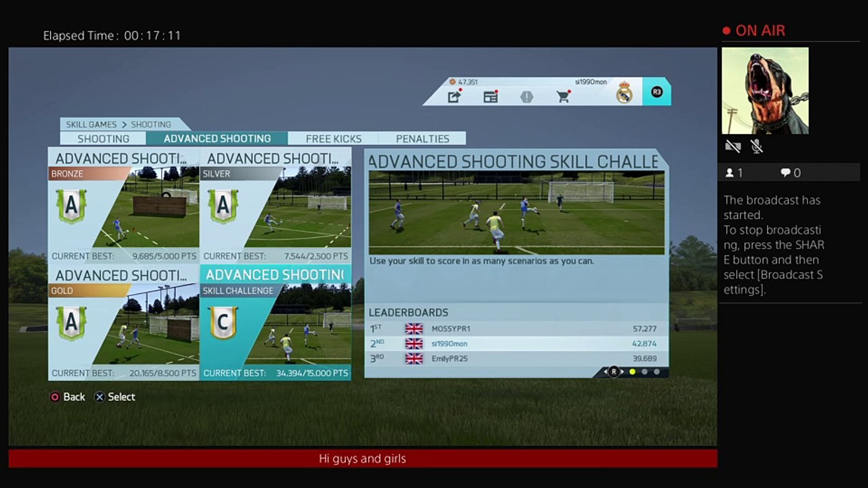Select the MOSSYPR1 leaderboard row name
Screen dimensions: 868x488
click(451, 329)
